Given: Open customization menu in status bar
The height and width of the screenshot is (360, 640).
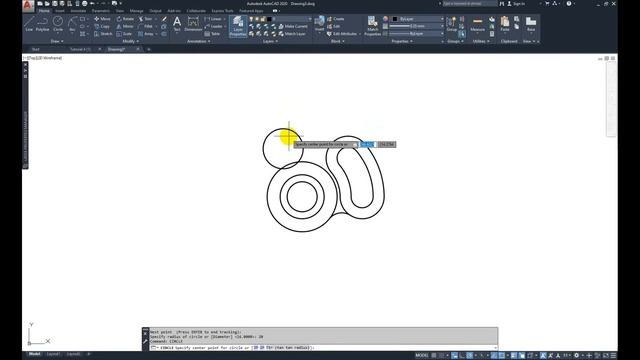Looking at the screenshot, I should (x=613, y=356).
